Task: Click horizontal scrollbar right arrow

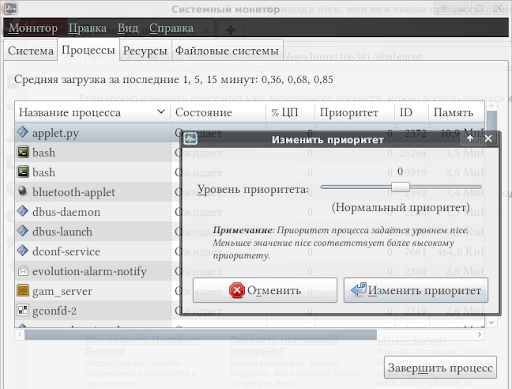Action: (x=479, y=334)
